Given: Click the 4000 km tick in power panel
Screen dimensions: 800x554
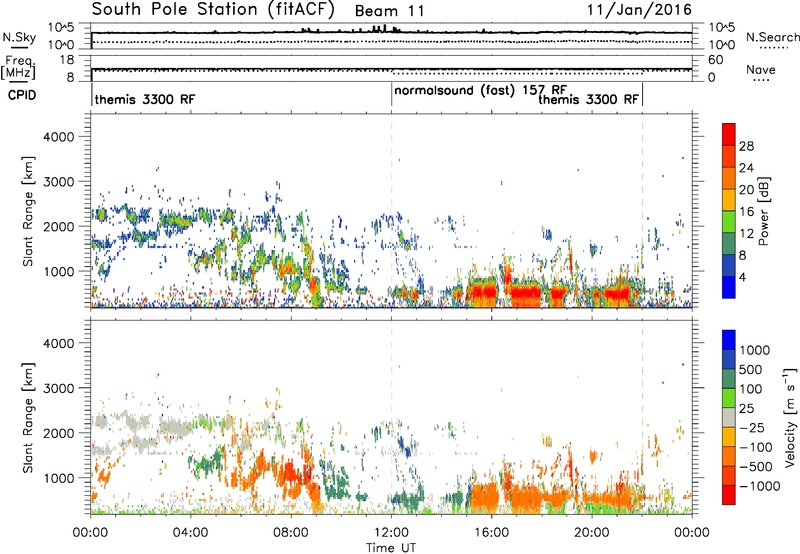Looking at the screenshot, I should point(59,137).
